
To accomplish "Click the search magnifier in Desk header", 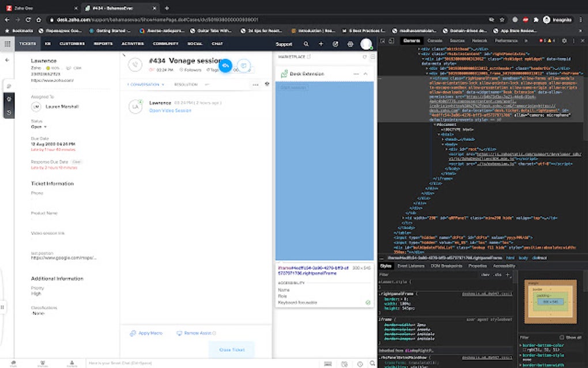I will click(306, 44).
